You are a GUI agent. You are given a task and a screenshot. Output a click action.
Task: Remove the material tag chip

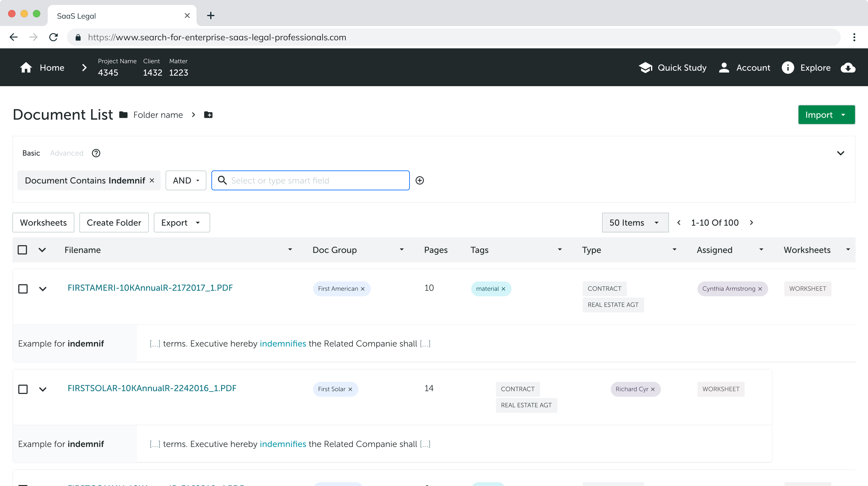pyautogui.click(x=503, y=289)
